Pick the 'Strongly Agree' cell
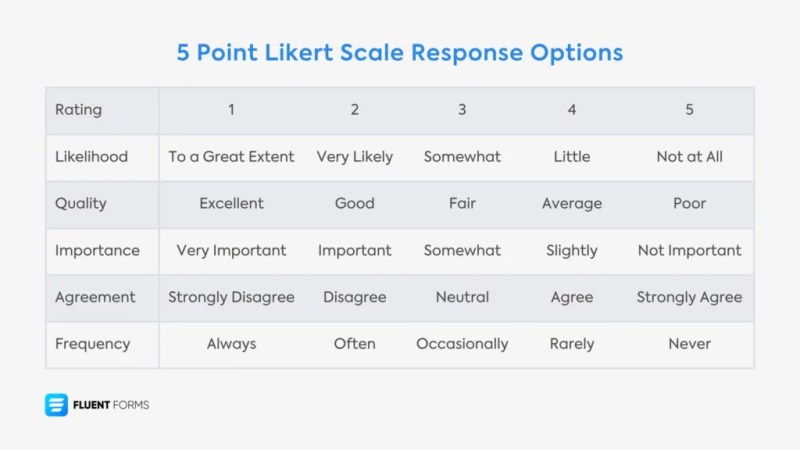This screenshot has height=450, width=800. tap(689, 297)
